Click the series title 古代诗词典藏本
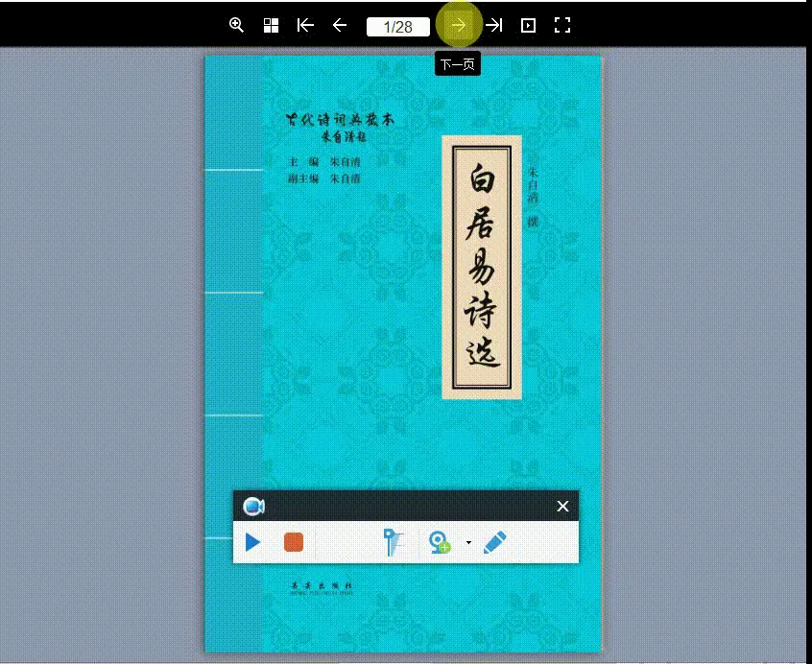The height and width of the screenshot is (664, 812). click(x=340, y=120)
